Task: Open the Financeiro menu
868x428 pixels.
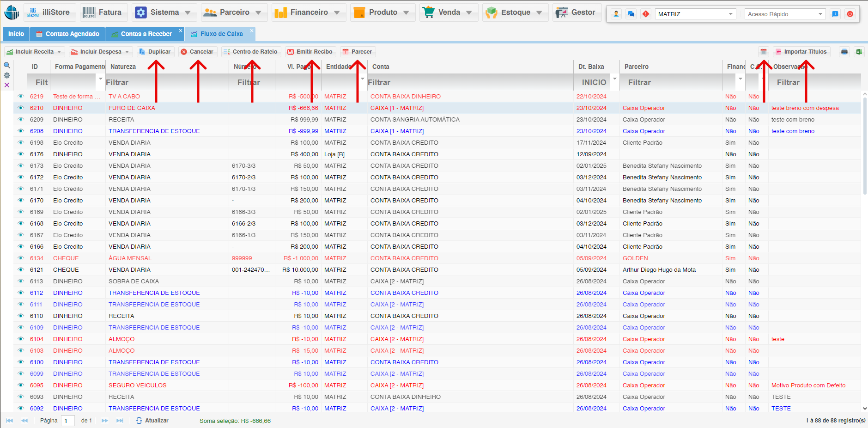Action: [307, 12]
